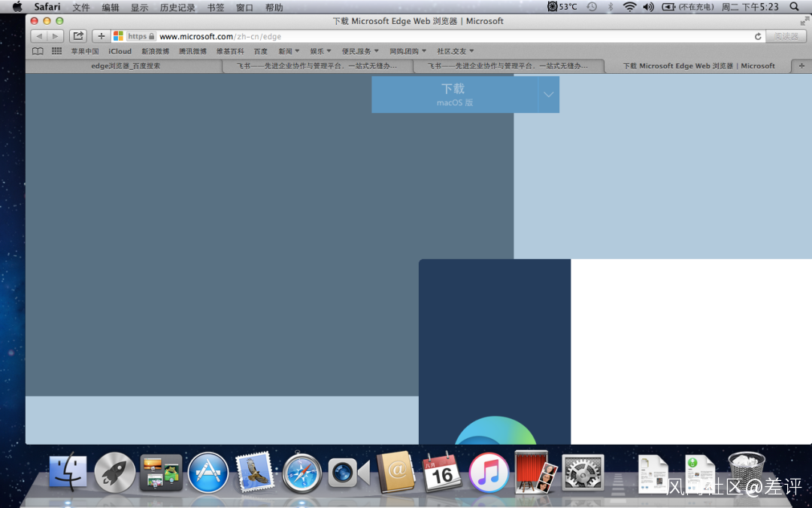812x508 pixels.
Task: Click the new tab plus button in the tab bar
Action: 801,65
